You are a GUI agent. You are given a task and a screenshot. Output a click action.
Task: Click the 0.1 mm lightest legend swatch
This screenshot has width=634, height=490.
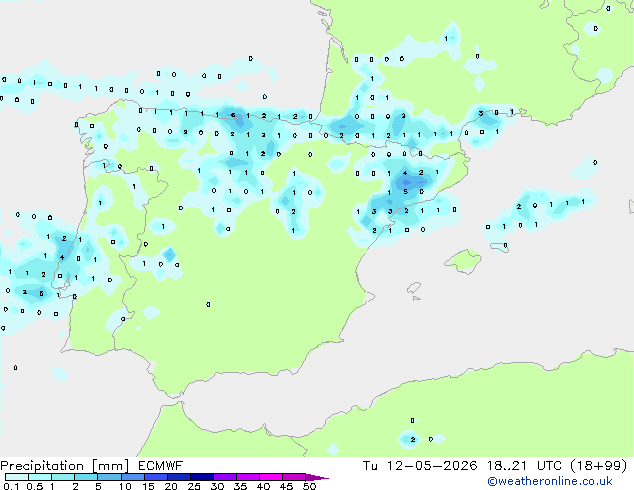[x=17, y=477]
